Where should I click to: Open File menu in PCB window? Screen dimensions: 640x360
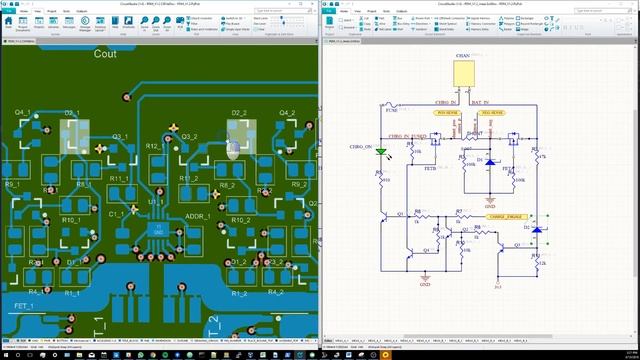click(8, 11)
